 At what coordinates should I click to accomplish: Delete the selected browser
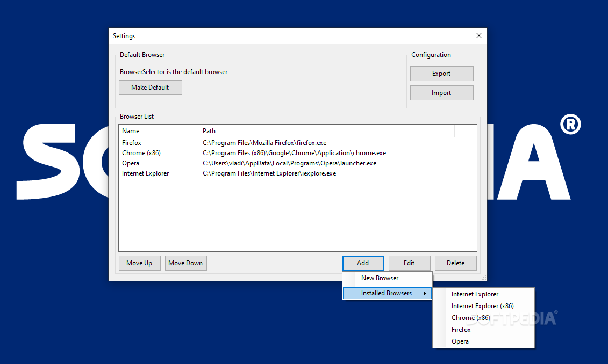[x=455, y=263]
